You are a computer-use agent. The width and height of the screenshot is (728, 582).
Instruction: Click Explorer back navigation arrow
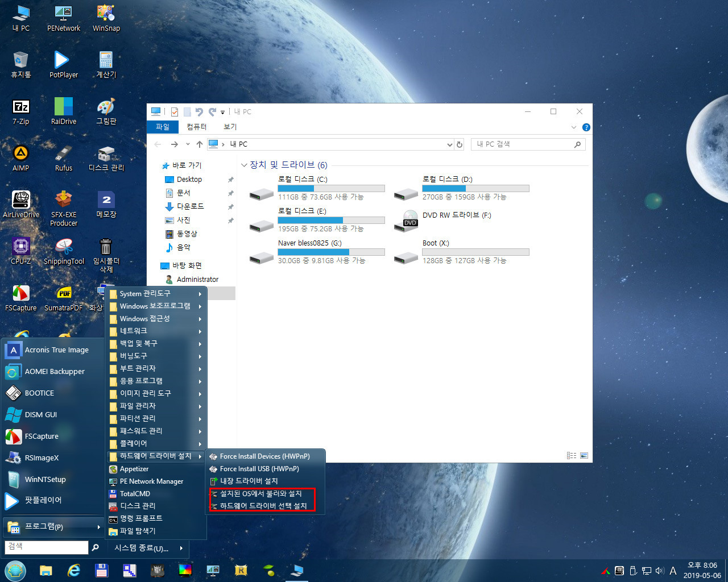pos(158,144)
